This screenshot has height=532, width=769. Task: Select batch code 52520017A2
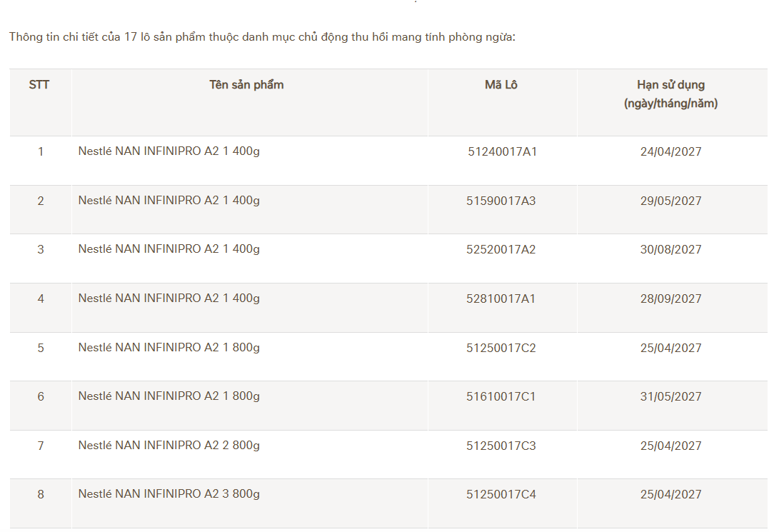[501, 250]
